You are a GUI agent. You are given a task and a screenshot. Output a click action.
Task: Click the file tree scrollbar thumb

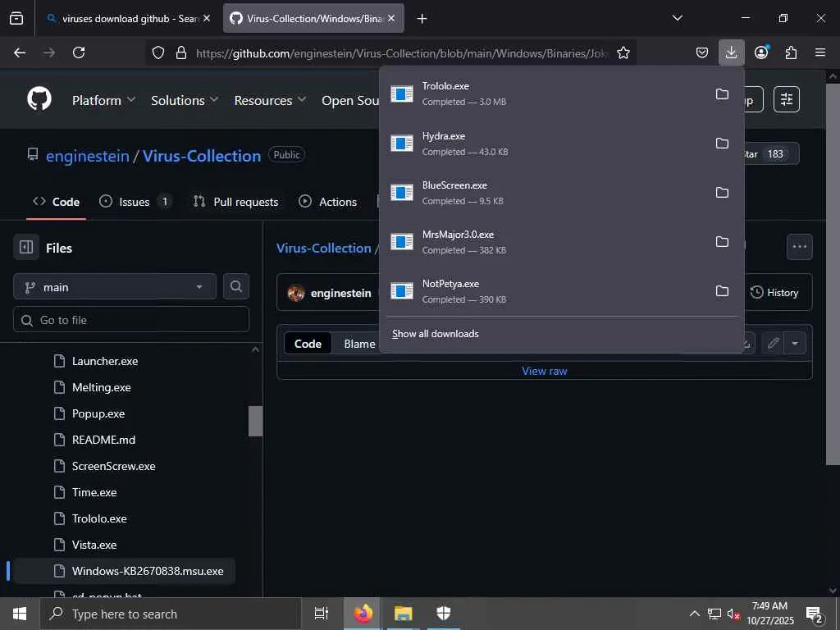(x=255, y=421)
